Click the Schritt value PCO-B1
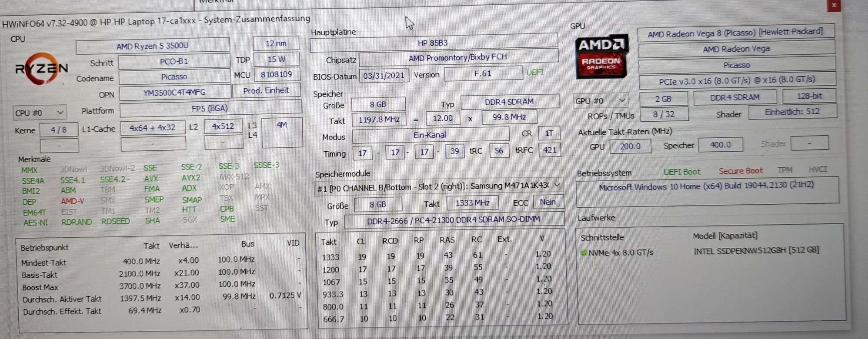 174,61
